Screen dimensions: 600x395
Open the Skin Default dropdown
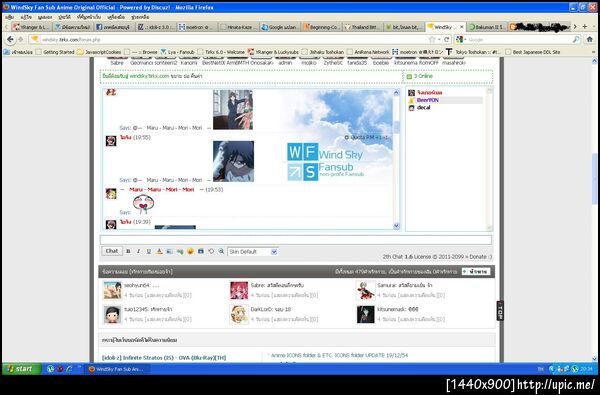(253, 252)
